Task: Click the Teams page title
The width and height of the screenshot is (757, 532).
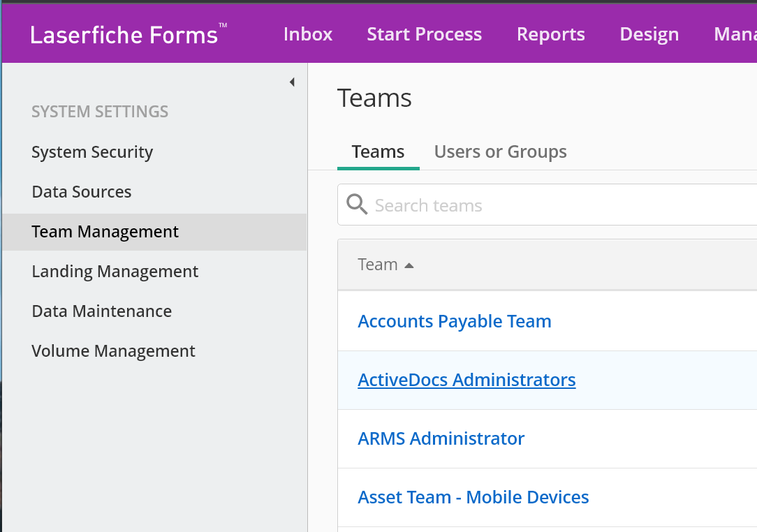Action: pyautogui.click(x=374, y=98)
